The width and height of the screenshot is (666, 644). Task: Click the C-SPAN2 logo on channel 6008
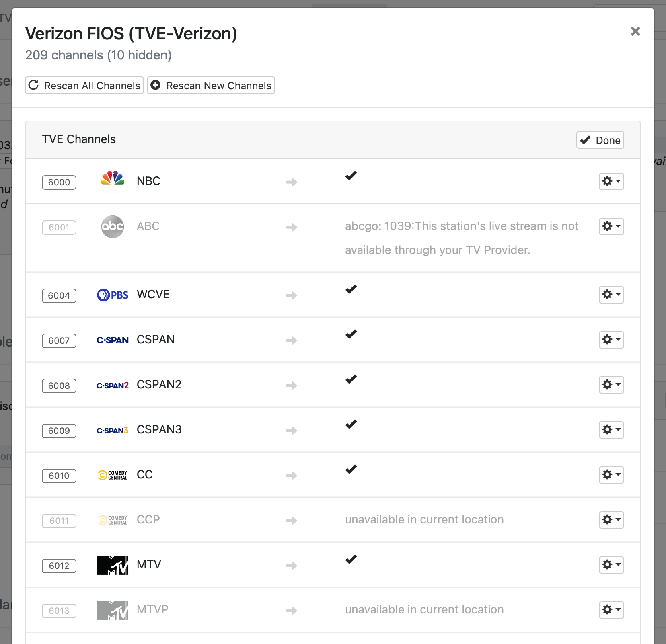[112, 385]
